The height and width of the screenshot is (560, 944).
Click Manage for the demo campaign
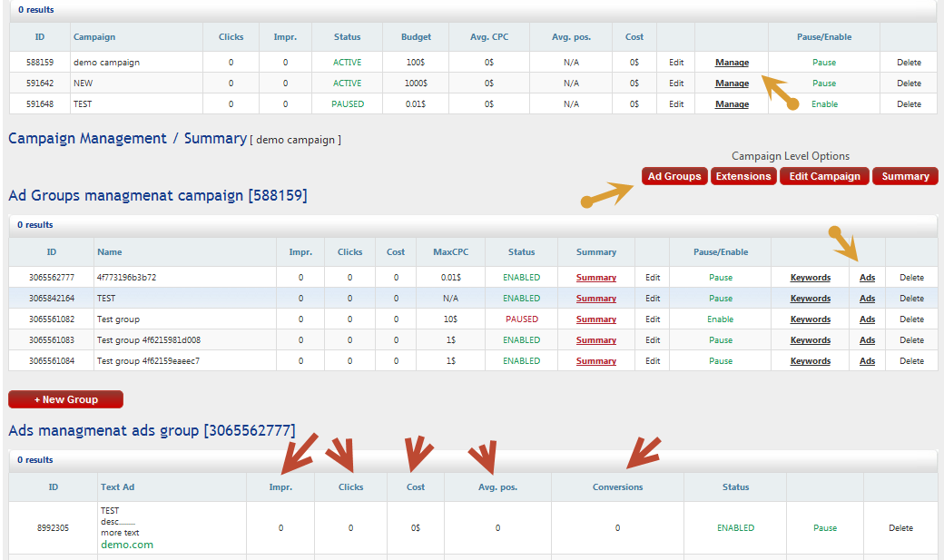coord(732,63)
